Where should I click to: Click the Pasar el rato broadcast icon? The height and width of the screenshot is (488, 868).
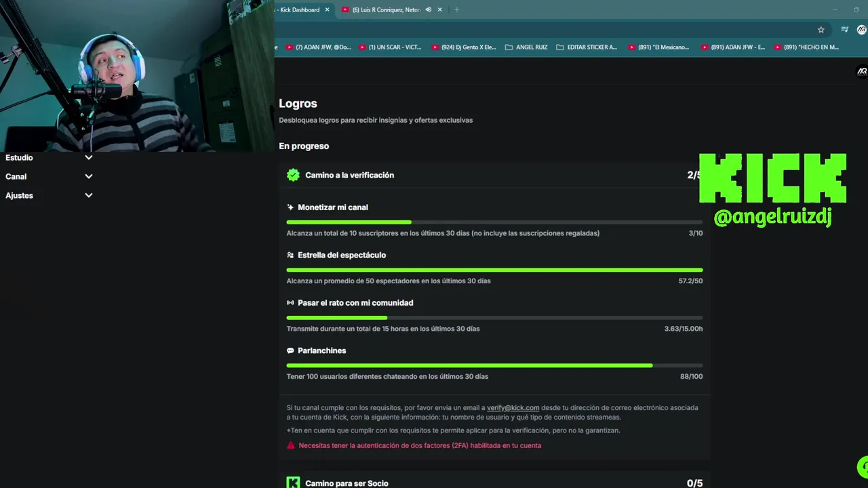[x=290, y=303]
